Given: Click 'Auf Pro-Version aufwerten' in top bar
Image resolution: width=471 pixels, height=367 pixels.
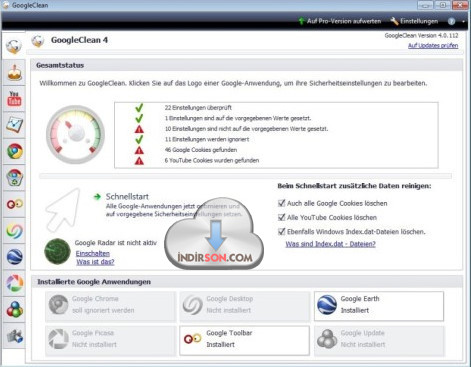Looking at the screenshot, I should [x=340, y=21].
